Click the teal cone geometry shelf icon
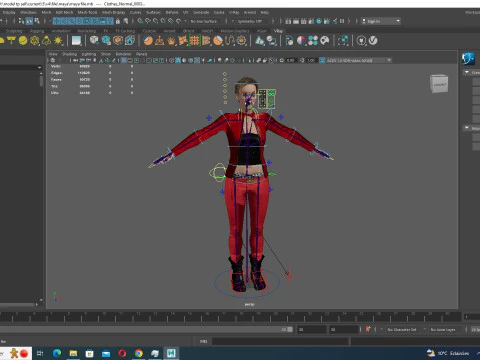 (x=260, y=41)
